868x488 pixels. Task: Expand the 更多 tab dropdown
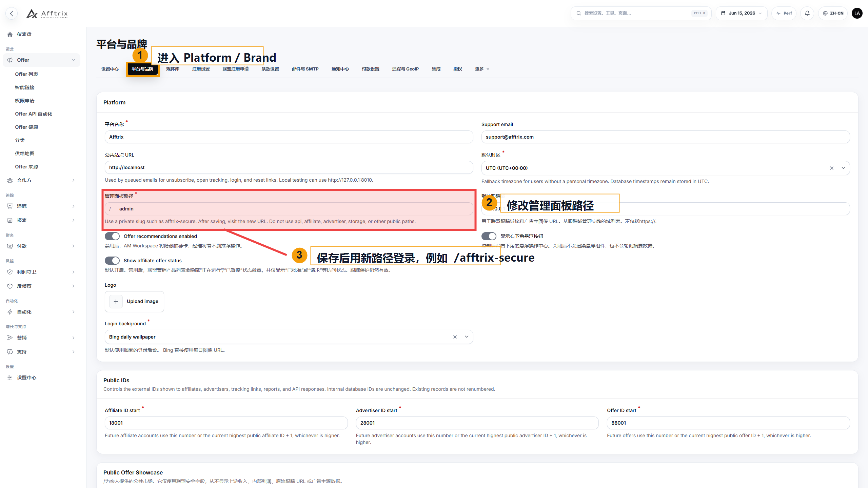482,69
